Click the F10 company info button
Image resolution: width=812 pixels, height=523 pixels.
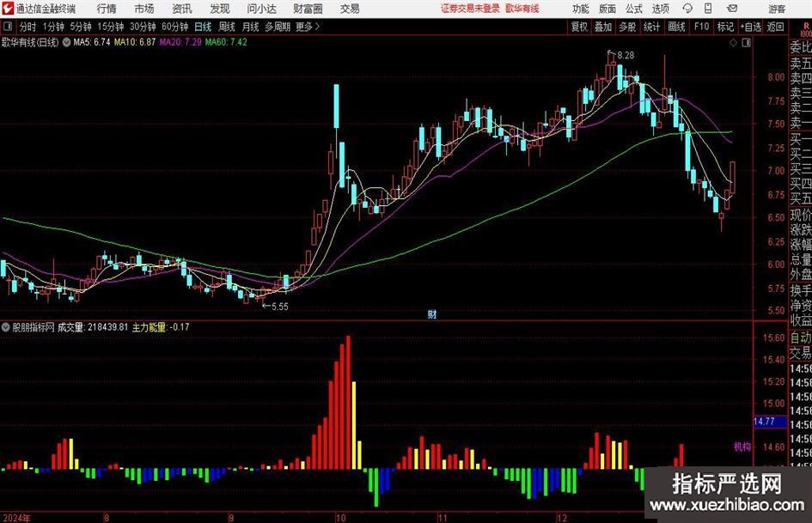(x=701, y=27)
